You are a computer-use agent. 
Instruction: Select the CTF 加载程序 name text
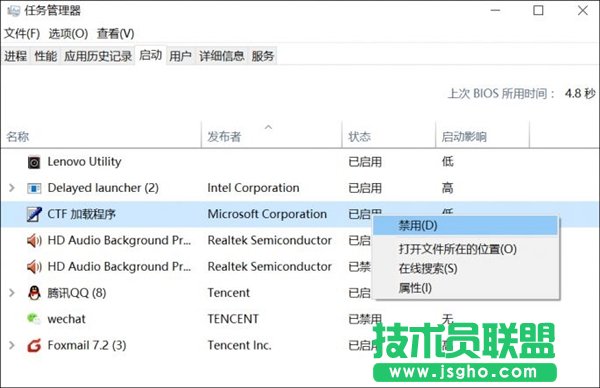coord(81,214)
